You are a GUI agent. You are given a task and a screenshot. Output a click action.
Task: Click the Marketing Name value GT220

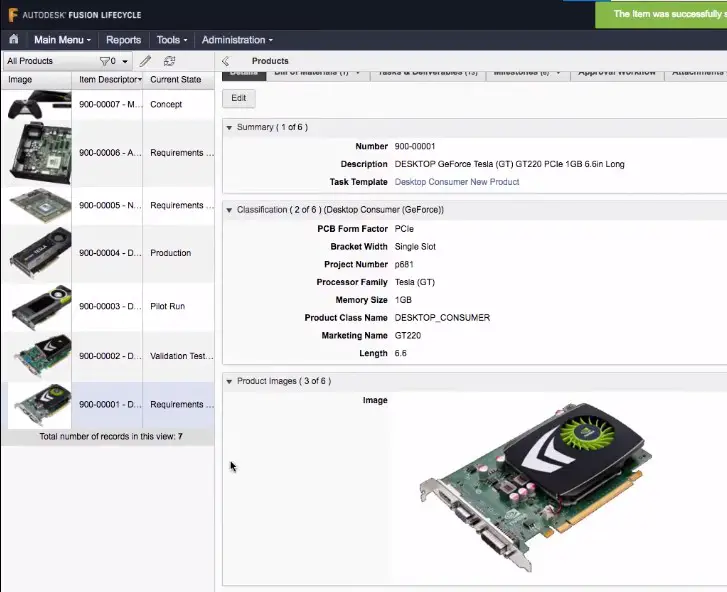408,336
